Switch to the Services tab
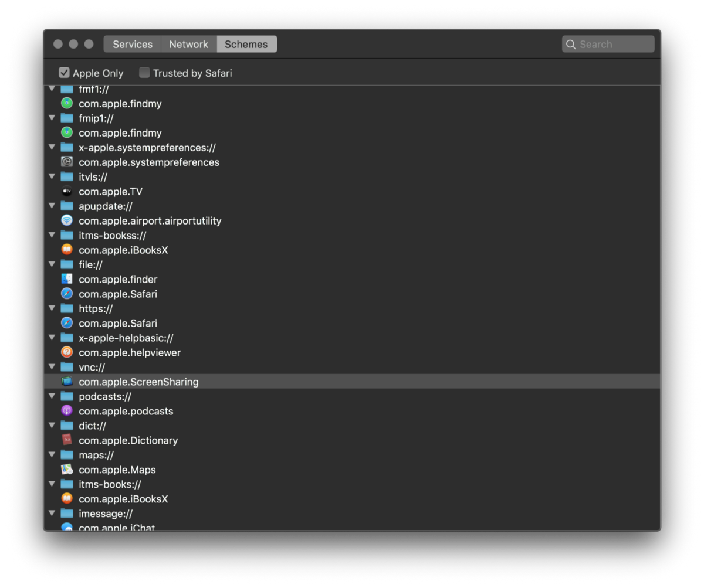Viewport: 704px width, 588px height. click(133, 45)
